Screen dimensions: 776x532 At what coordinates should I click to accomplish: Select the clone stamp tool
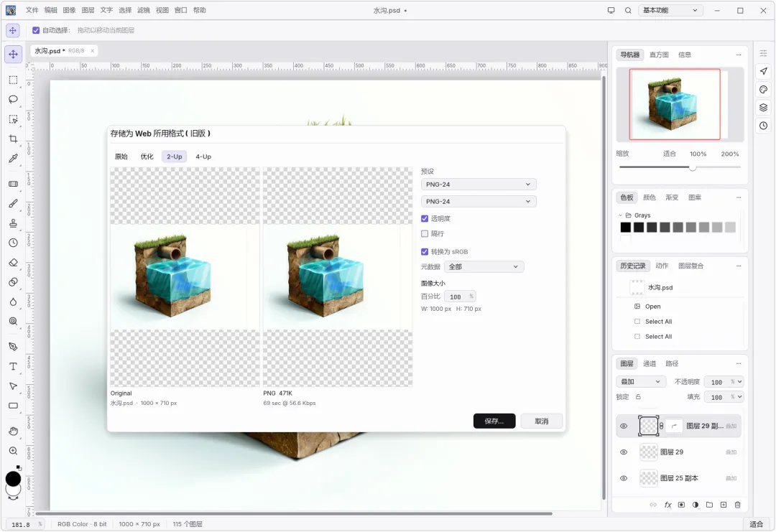14,223
